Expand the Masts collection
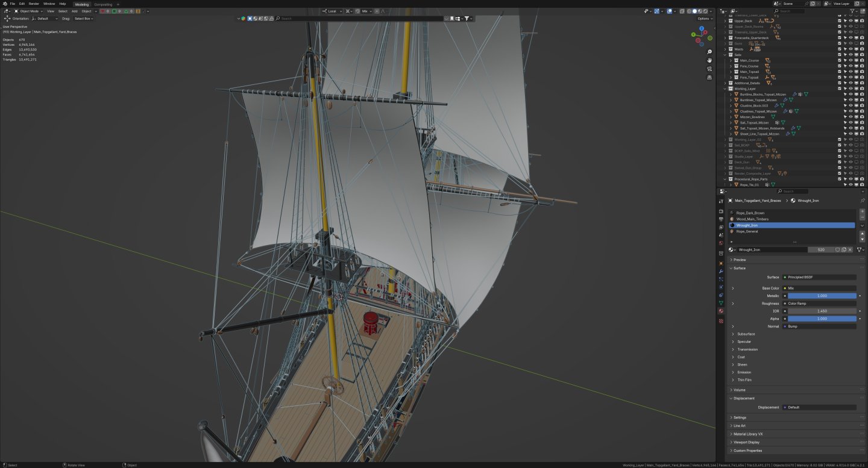Viewport: 868px width, 468px height. pos(725,49)
